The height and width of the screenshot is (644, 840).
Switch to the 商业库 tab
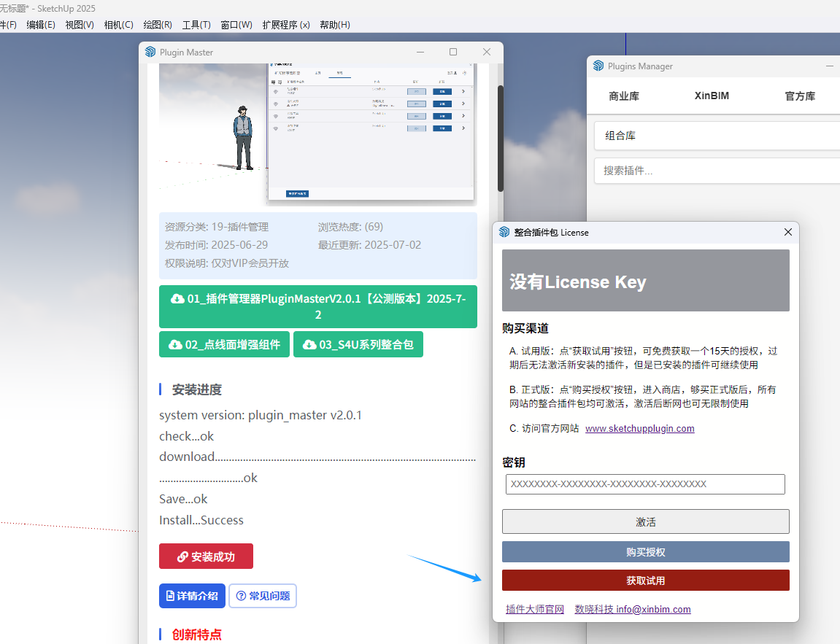pyautogui.click(x=624, y=96)
